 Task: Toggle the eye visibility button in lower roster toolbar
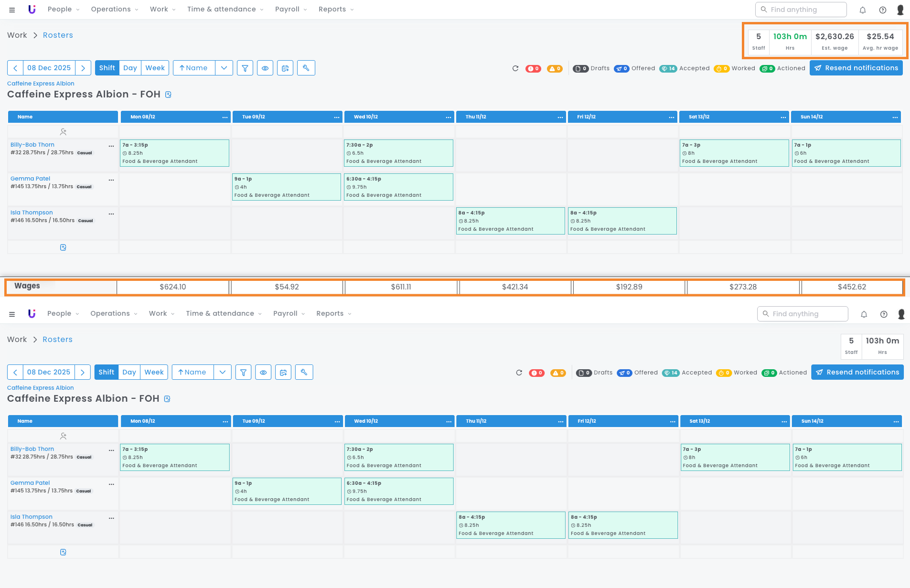[263, 372]
